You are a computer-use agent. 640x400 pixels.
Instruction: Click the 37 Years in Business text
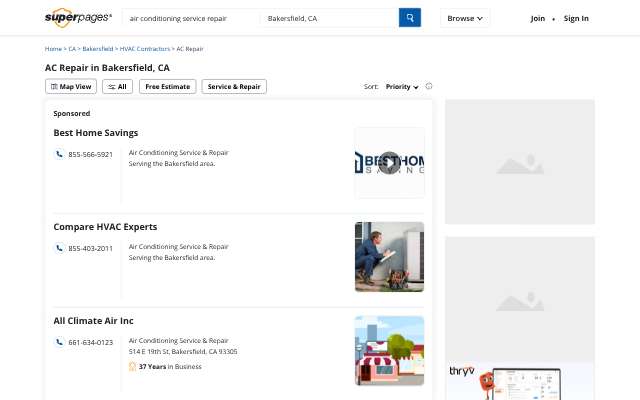170,367
